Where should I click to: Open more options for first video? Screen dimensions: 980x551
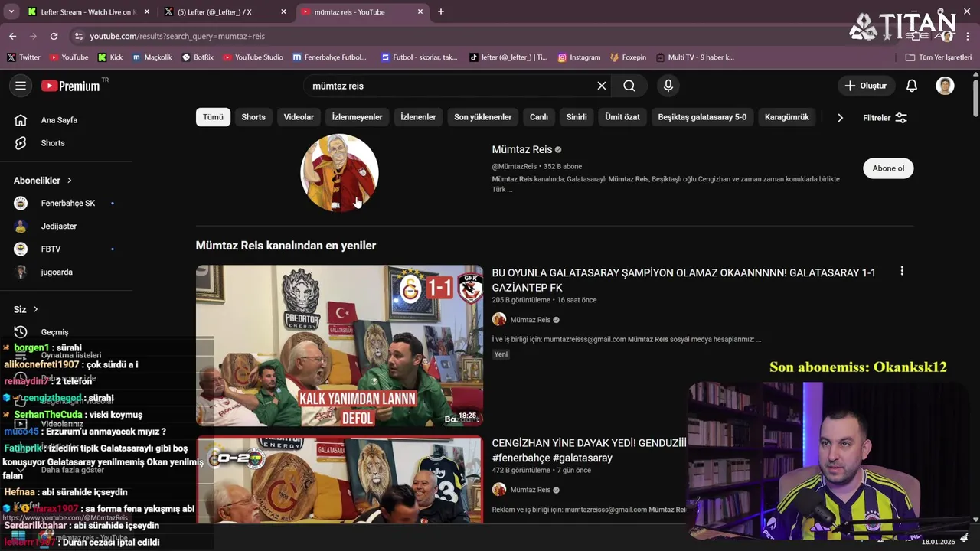pos(902,271)
